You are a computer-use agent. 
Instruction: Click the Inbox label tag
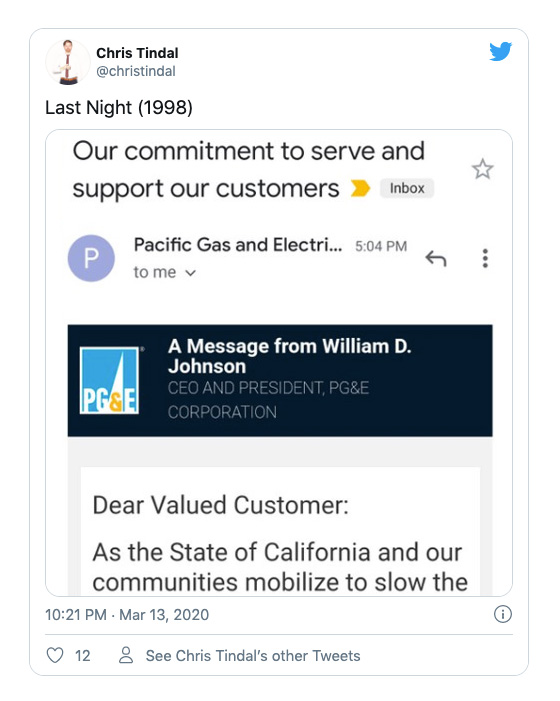(x=407, y=188)
